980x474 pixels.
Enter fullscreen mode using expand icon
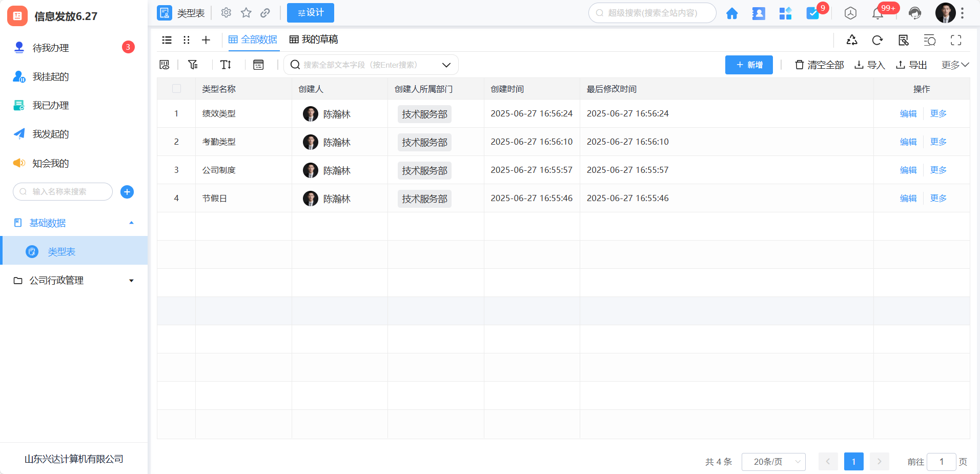(x=956, y=40)
